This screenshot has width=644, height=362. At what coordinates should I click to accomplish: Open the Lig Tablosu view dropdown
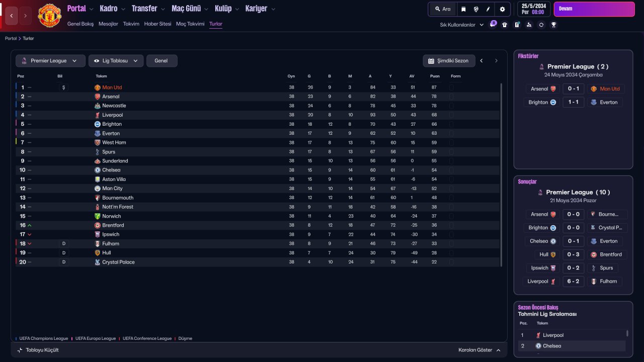(x=116, y=61)
